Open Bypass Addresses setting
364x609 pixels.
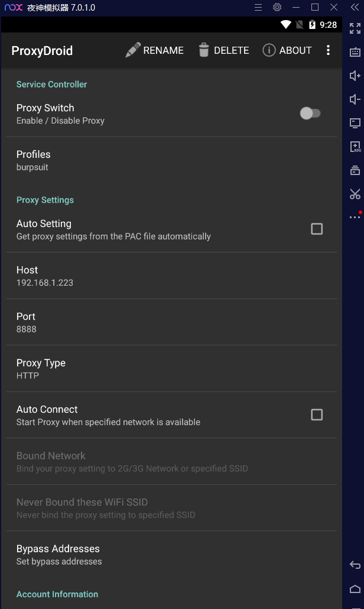(x=171, y=555)
